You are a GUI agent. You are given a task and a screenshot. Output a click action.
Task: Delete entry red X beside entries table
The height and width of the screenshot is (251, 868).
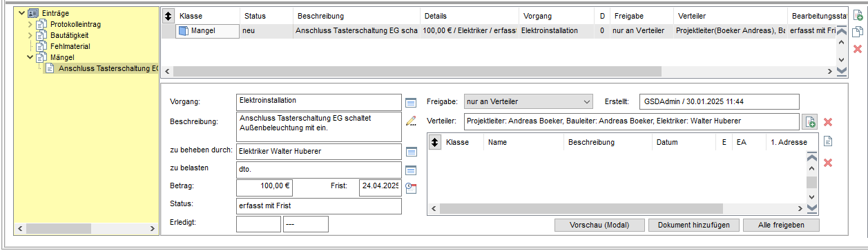[858, 49]
